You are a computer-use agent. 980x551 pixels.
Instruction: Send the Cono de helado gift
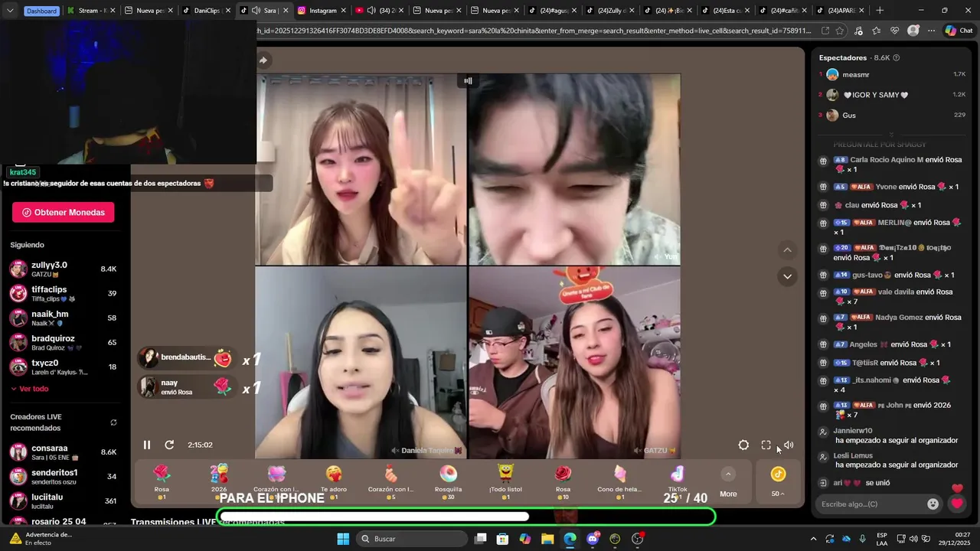[x=620, y=481]
